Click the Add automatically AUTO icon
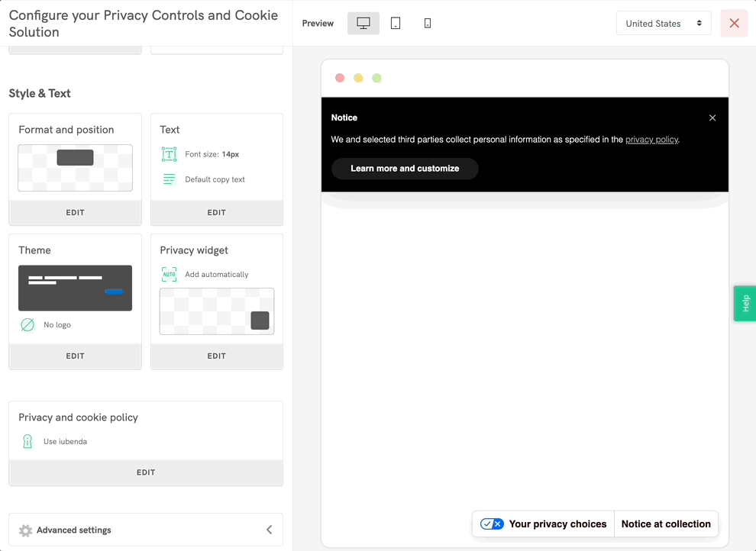 [x=169, y=275]
